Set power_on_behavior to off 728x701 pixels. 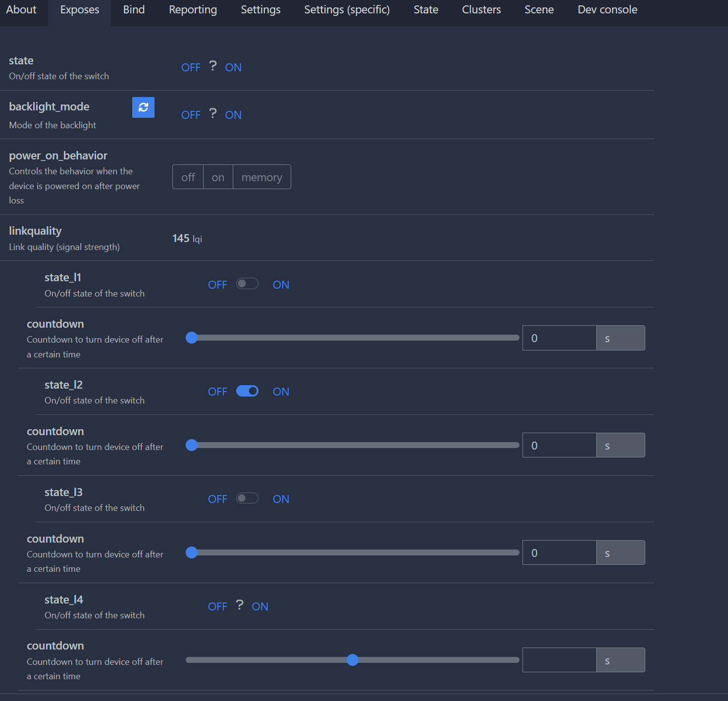click(188, 177)
